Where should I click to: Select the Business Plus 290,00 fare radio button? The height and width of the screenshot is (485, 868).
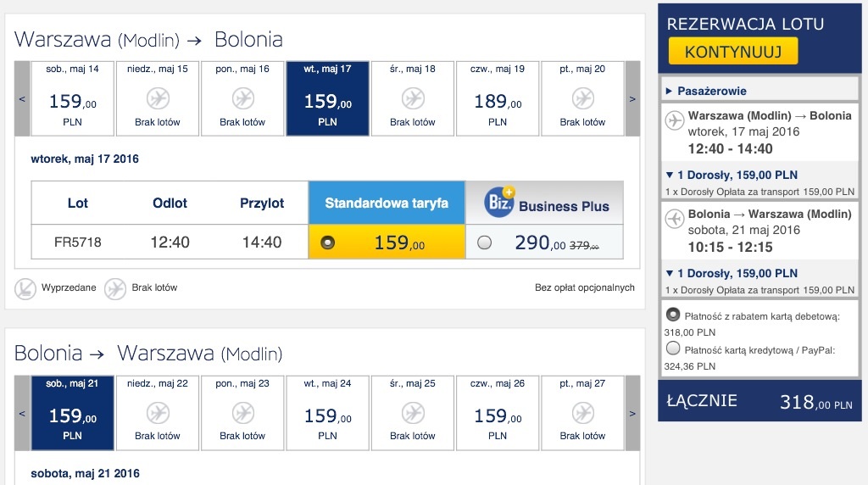tap(484, 242)
